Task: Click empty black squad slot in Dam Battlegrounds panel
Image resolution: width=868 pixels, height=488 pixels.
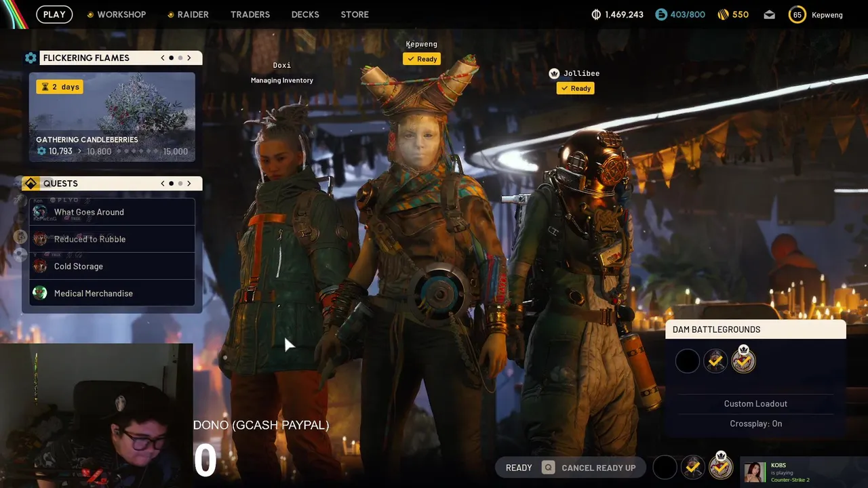Action: coord(687,361)
